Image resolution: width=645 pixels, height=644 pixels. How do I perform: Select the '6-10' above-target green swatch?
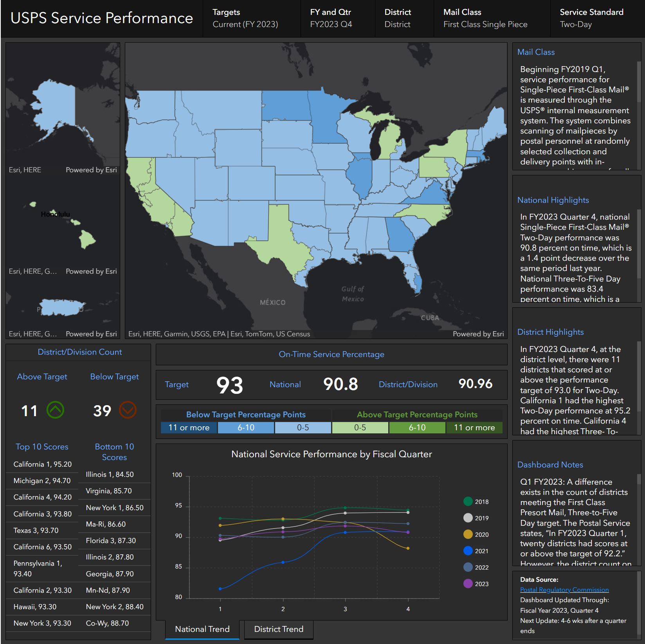pos(417,428)
